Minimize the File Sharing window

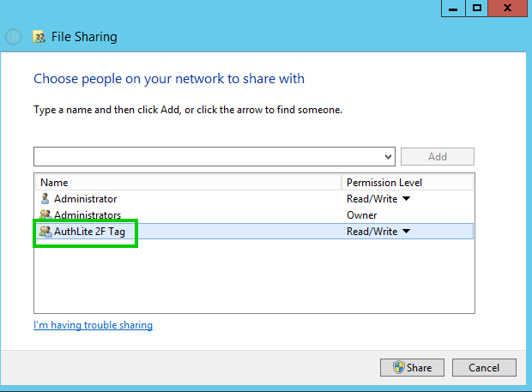(x=453, y=8)
